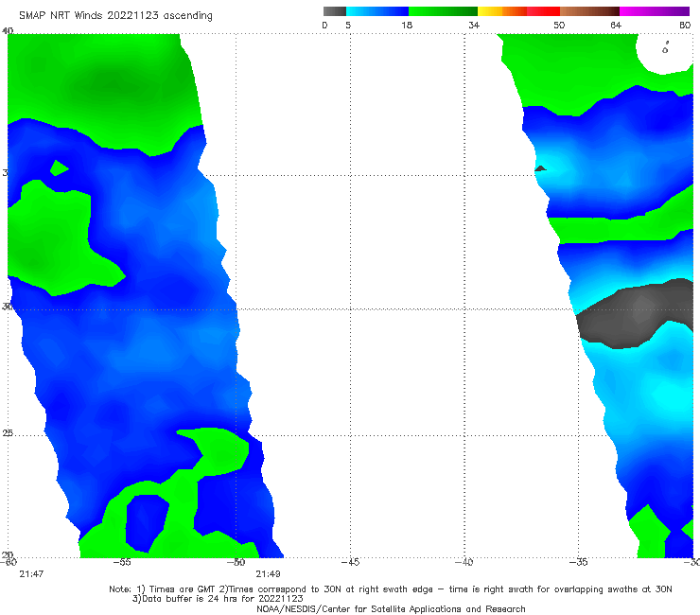This screenshot has height=615, width=700.
Task: Click the large gray low-wind patch in the right swath
Action: (637, 312)
